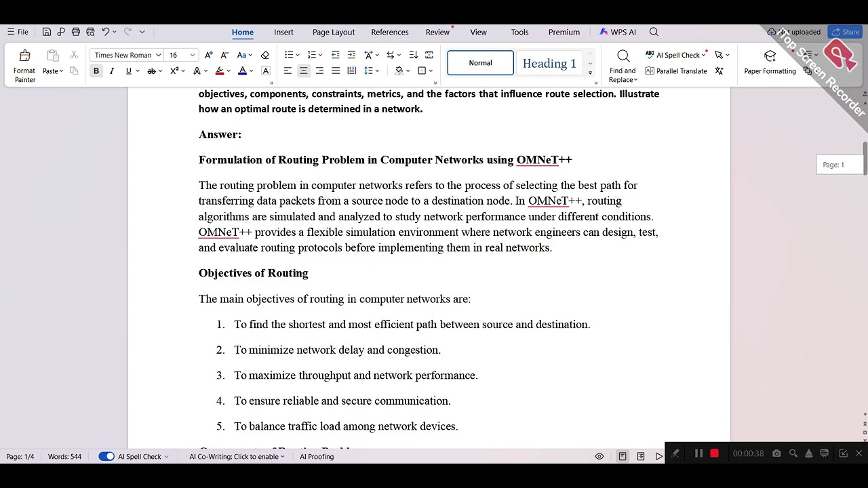The height and width of the screenshot is (488, 868).
Task: Click the character border A icon
Action: pyautogui.click(x=266, y=70)
